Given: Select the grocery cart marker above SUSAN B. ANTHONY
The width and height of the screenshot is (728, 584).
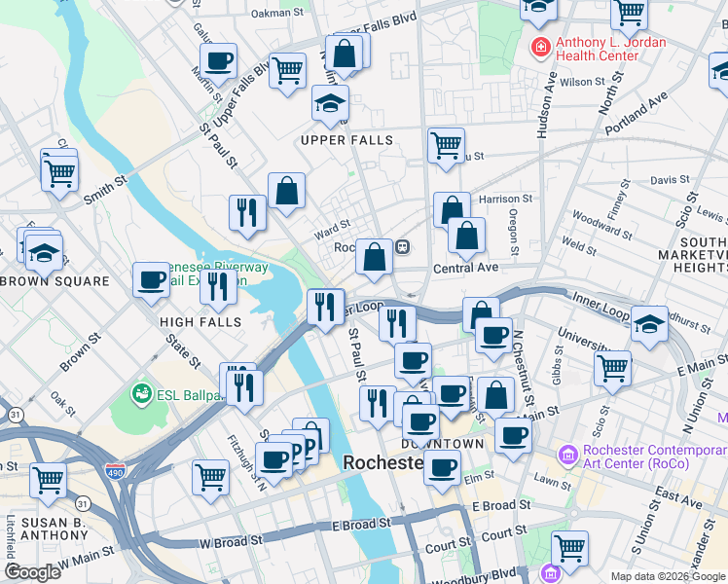Looking at the screenshot, I should (48, 482).
